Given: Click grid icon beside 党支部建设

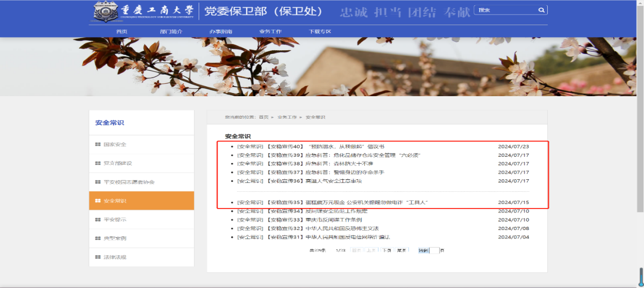Looking at the screenshot, I should pos(98,163).
